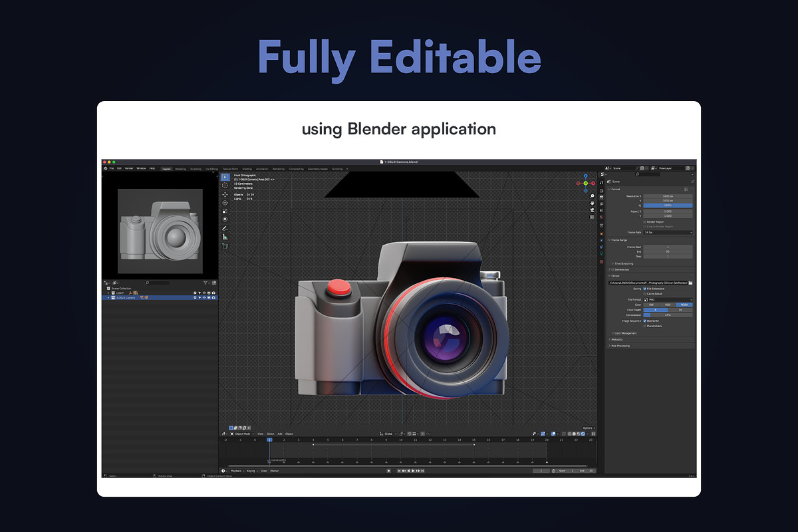Toggle the camera view icon
798x532 pixels.
[x=592, y=210]
